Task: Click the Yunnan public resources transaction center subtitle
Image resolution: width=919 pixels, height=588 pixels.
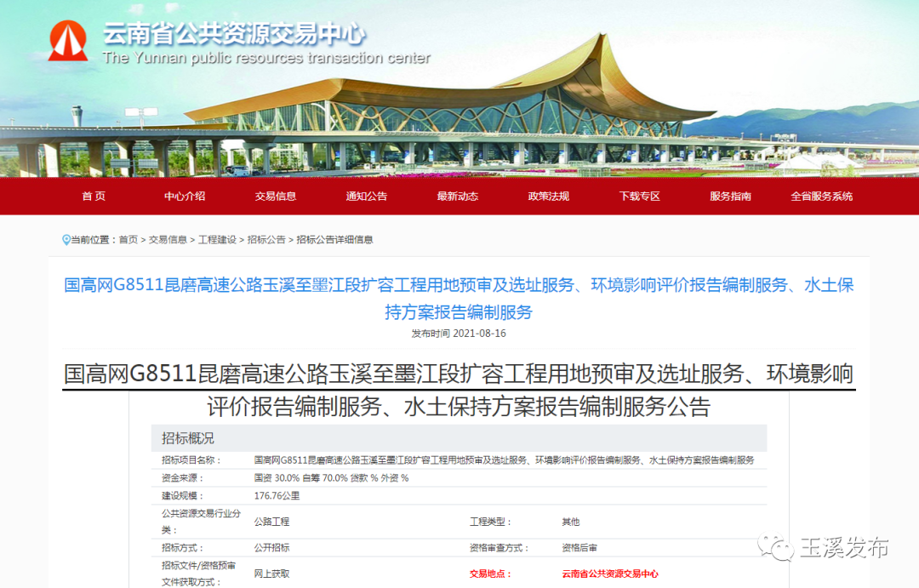Action: 266,58
